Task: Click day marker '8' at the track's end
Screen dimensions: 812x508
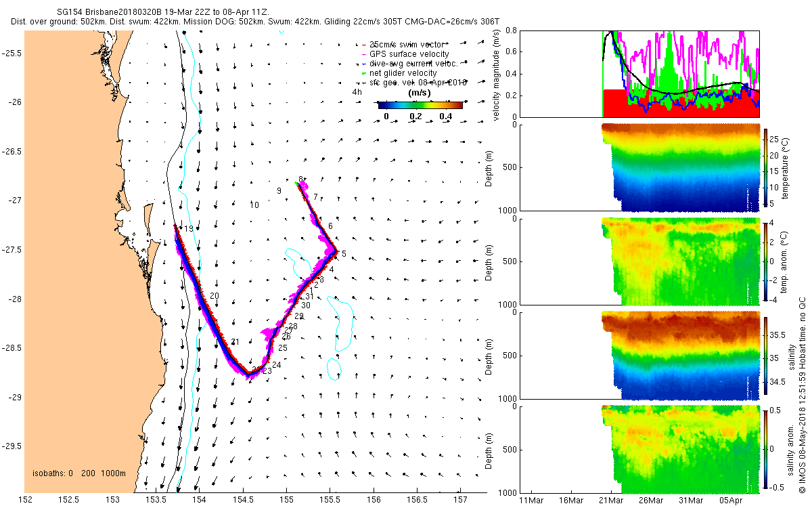Action: point(300,179)
